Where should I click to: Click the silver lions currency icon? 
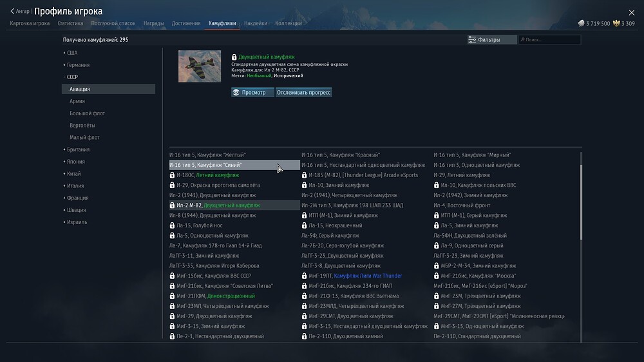pos(581,24)
